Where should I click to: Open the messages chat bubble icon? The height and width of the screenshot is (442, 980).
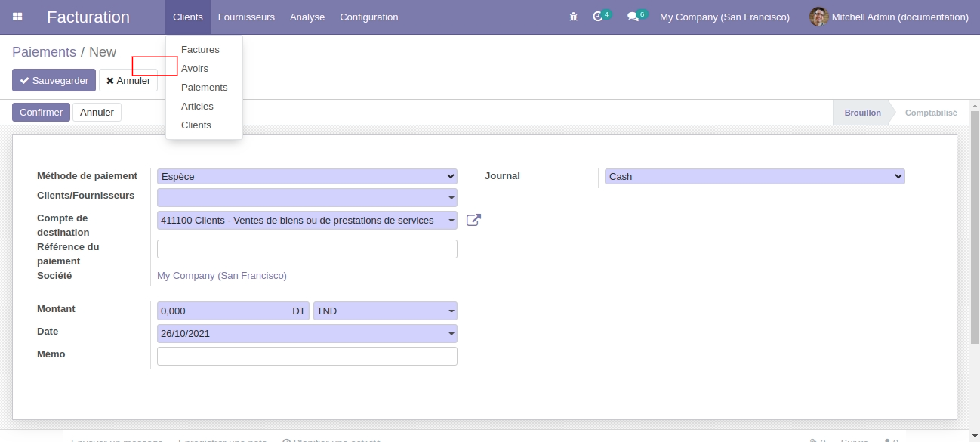pyautogui.click(x=633, y=17)
